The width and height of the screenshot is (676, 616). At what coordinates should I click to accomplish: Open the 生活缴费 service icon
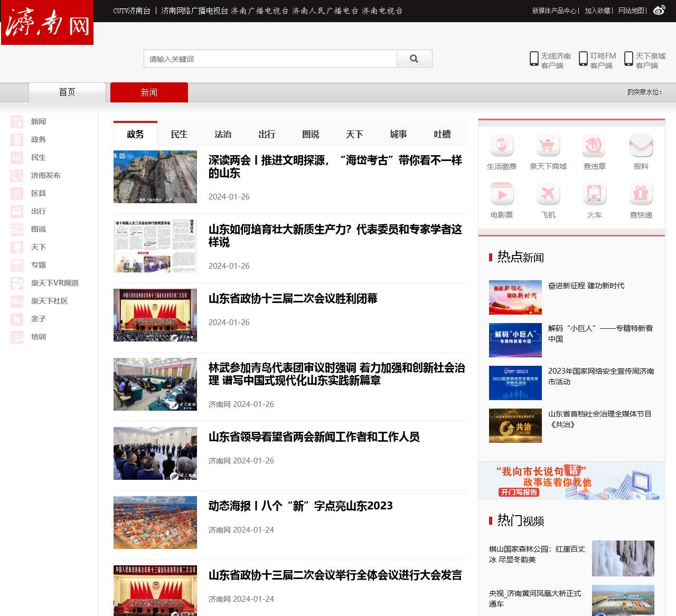[x=501, y=146]
